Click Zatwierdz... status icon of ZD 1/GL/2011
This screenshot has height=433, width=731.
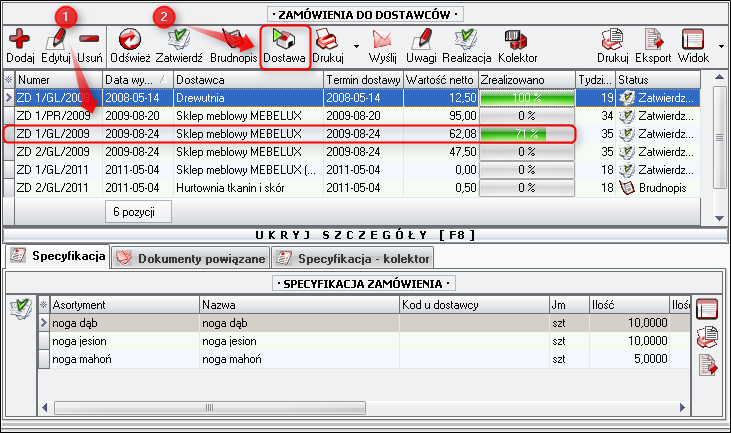pos(627,170)
